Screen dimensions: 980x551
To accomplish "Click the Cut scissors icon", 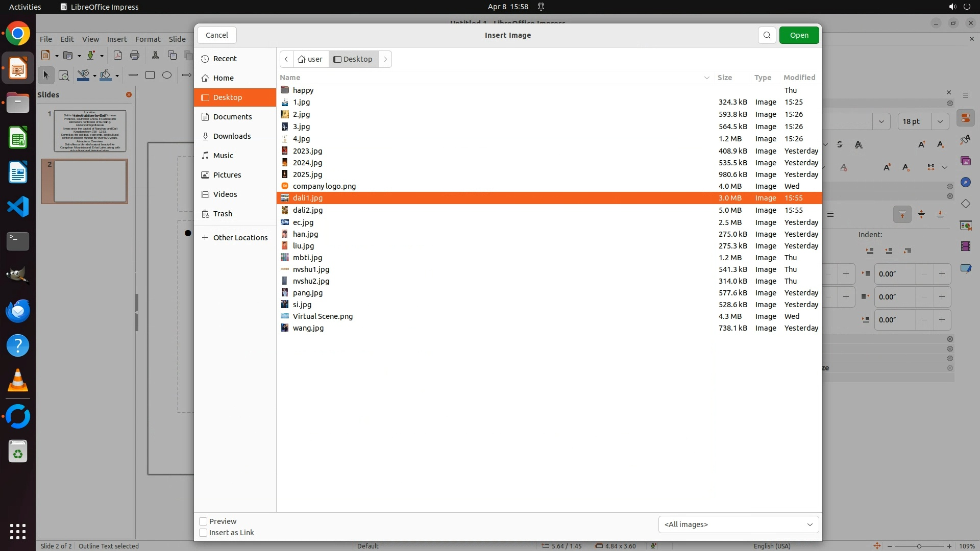I will [x=155, y=55].
